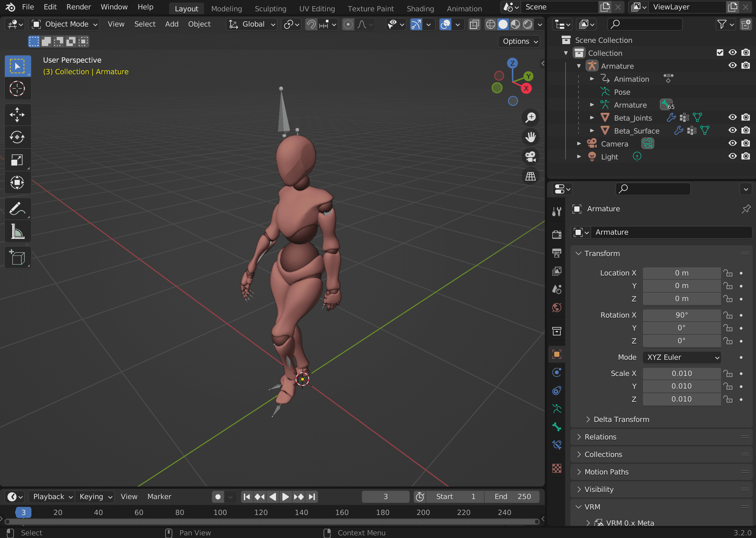The width and height of the screenshot is (756, 538).
Task: Select the Annotate pencil tool
Action: click(x=17, y=209)
